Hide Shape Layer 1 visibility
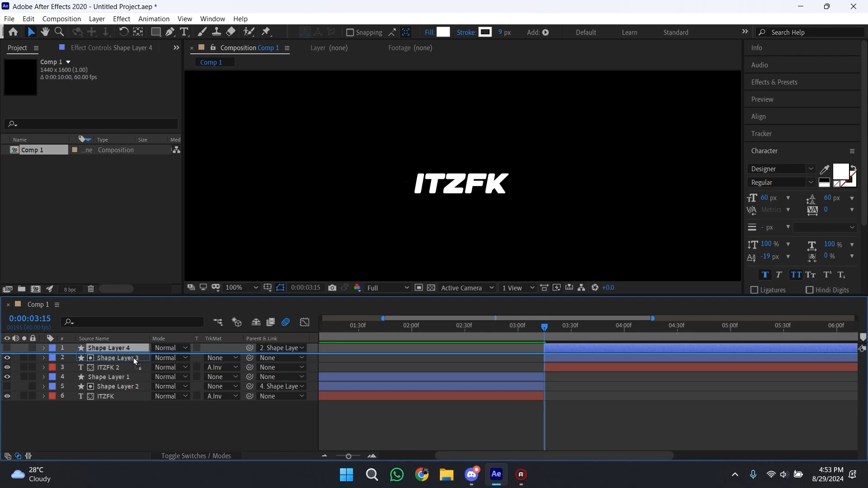 (7, 377)
